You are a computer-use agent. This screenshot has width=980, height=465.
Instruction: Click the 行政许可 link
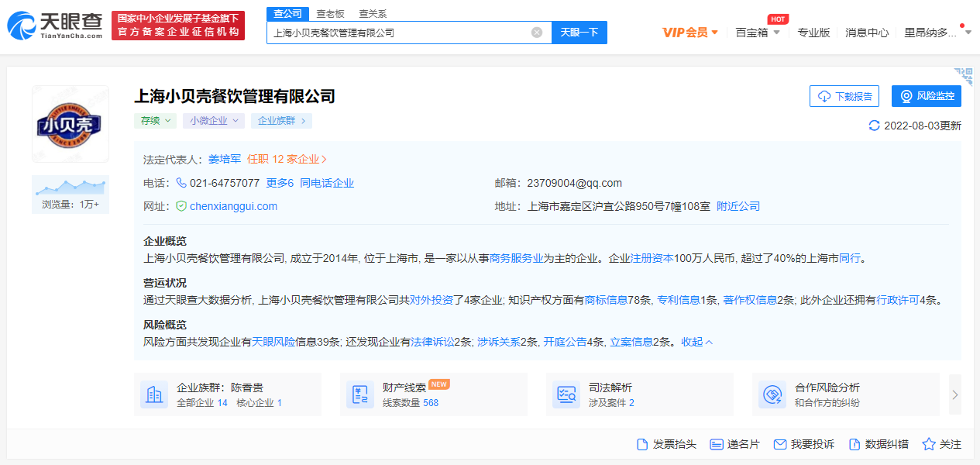coord(898,300)
